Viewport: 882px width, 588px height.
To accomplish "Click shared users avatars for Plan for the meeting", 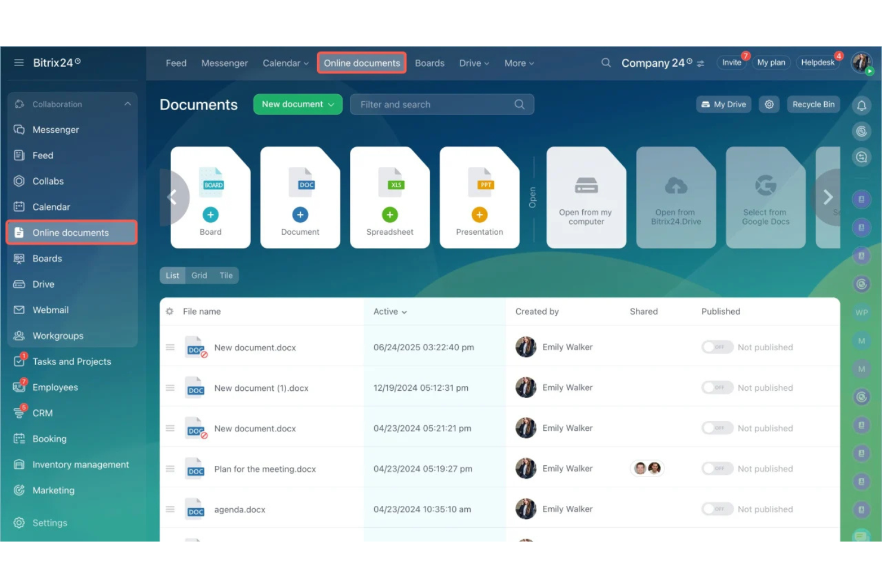I will [x=647, y=468].
